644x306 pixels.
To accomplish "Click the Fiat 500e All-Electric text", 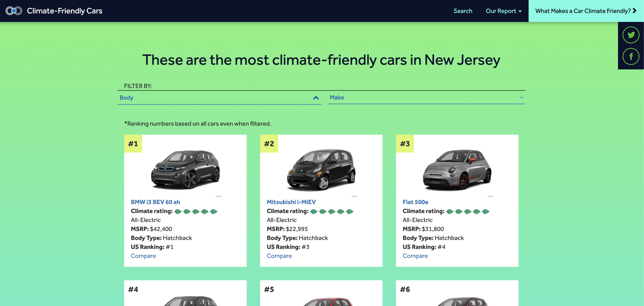I will [418, 220].
